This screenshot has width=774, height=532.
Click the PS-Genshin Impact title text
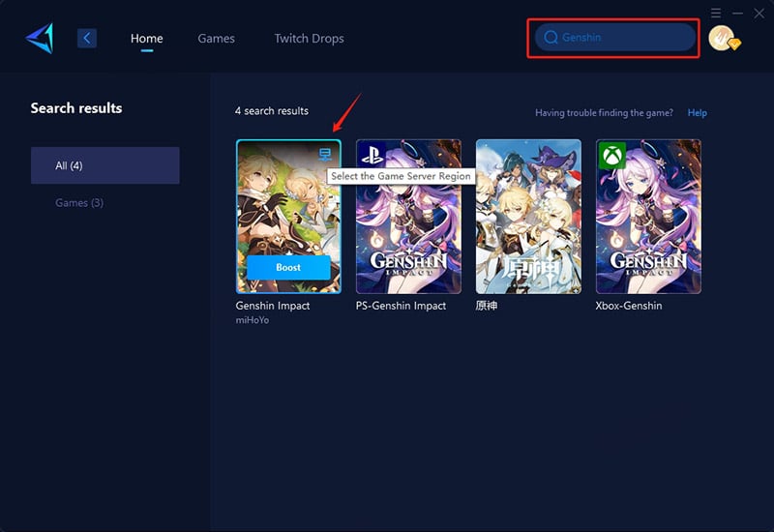tap(401, 306)
